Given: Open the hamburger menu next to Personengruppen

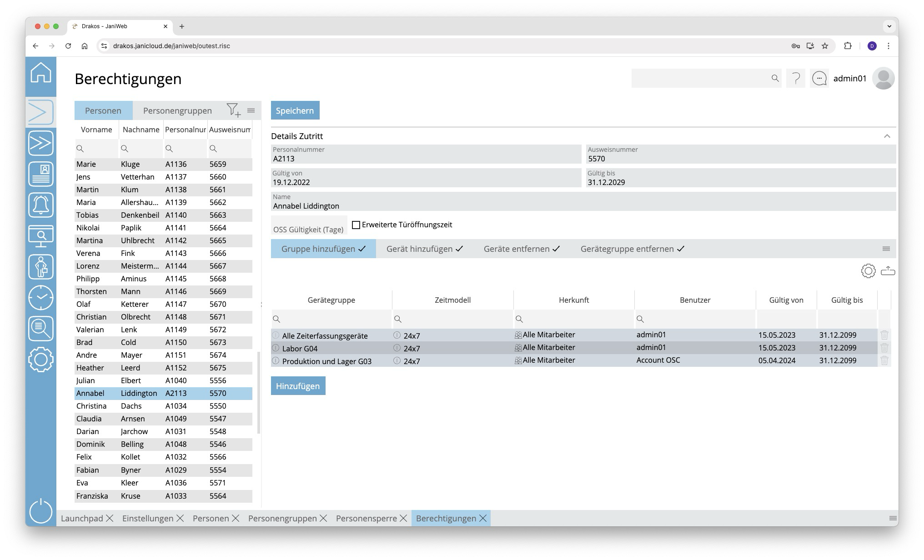Looking at the screenshot, I should [x=251, y=110].
